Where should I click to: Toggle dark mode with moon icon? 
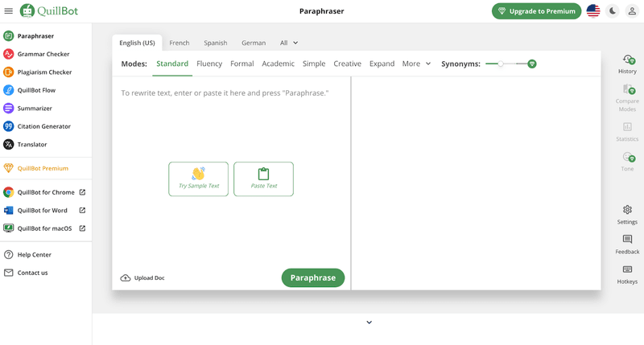614,11
